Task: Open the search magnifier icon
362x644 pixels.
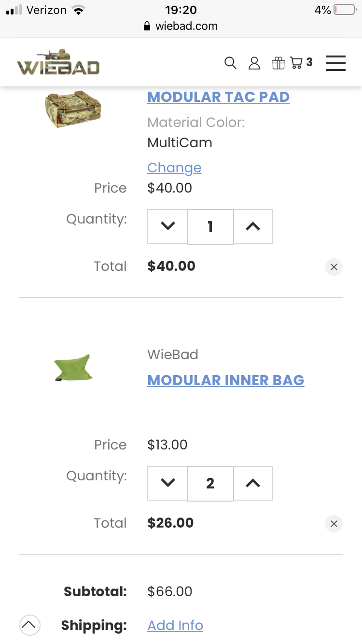Action: click(x=231, y=63)
